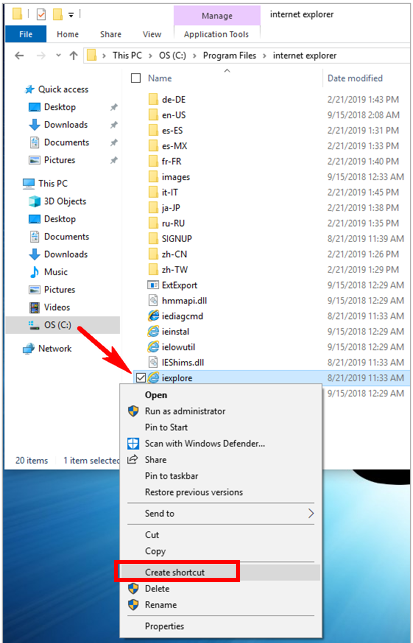Screen dimensions: 413x643
Task: Click the hmmapi.dll file icon
Action: (153, 300)
